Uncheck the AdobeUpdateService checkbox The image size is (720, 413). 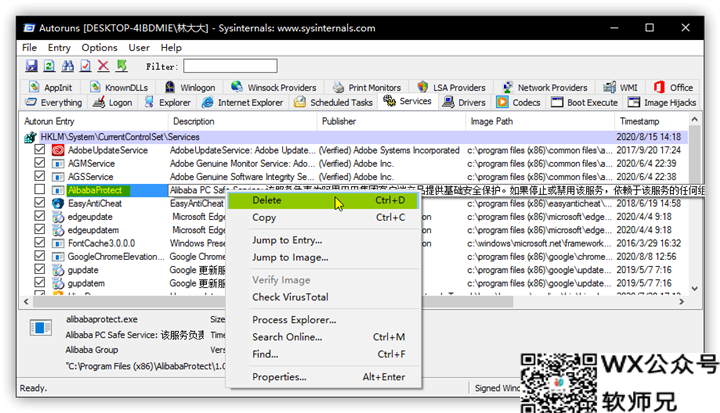[x=39, y=150]
